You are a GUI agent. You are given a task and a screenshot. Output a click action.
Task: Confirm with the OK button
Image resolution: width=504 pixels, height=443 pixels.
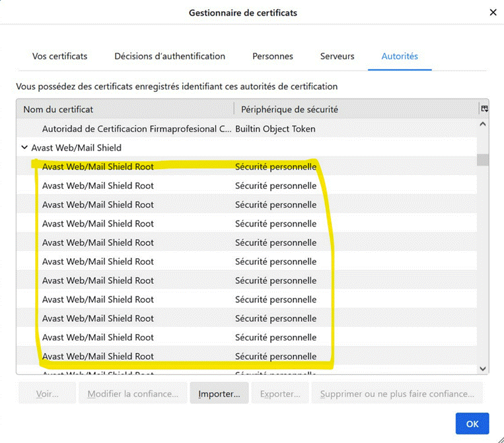pos(472,424)
